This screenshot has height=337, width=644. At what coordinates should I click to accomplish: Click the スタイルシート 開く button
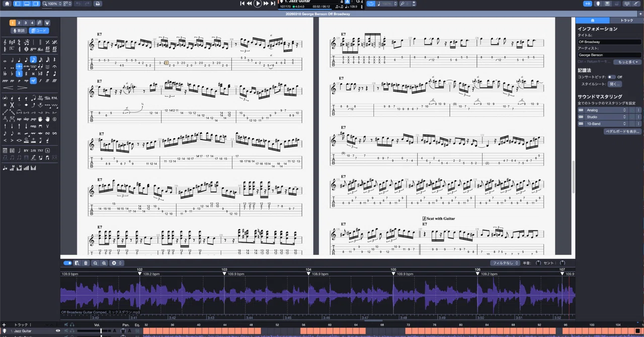coord(615,84)
